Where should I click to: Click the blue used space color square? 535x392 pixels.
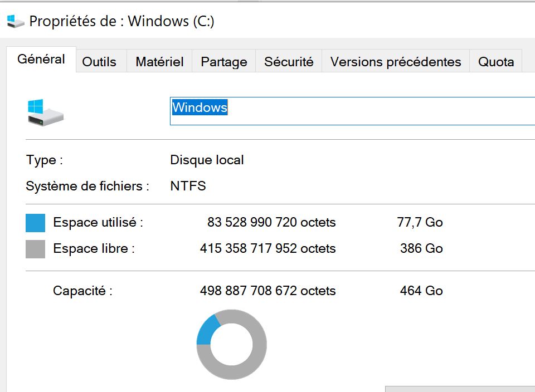(x=35, y=223)
